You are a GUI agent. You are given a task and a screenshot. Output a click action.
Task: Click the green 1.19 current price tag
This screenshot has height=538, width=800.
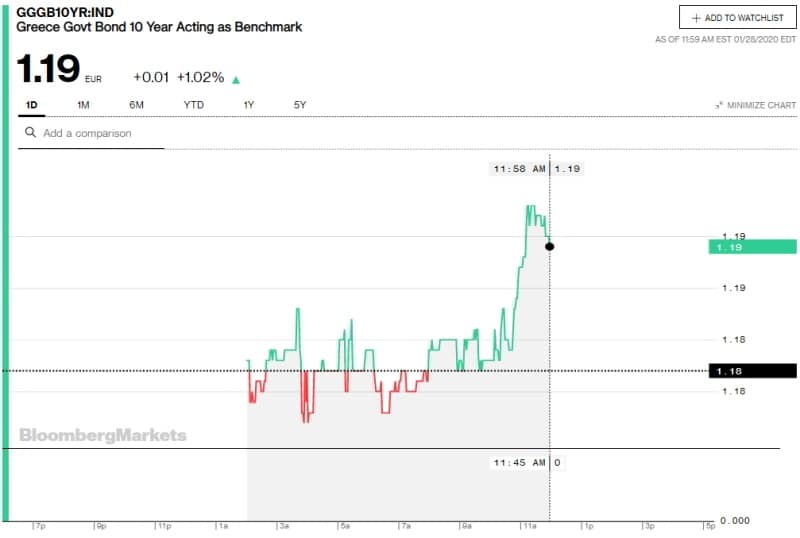pos(753,247)
